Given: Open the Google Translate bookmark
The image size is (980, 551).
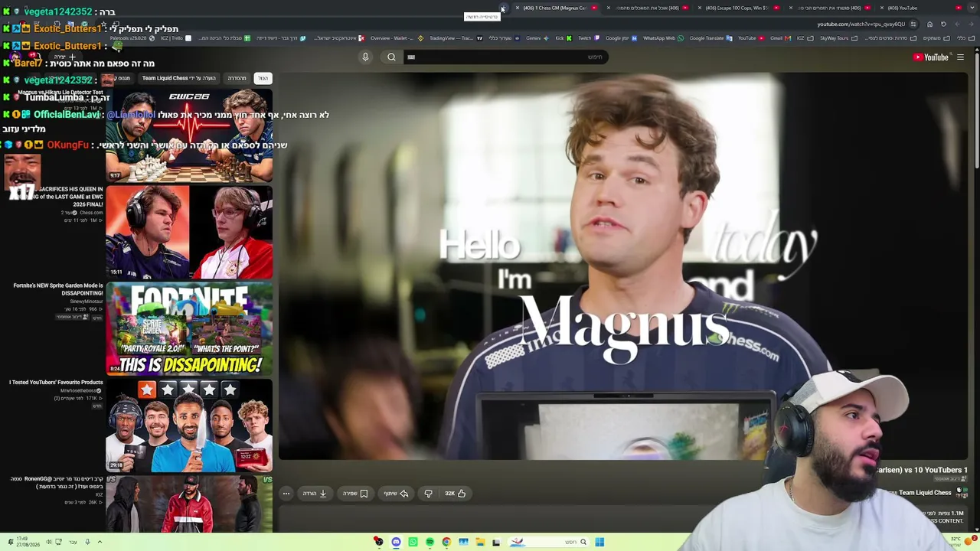Looking at the screenshot, I should pyautogui.click(x=710, y=38).
